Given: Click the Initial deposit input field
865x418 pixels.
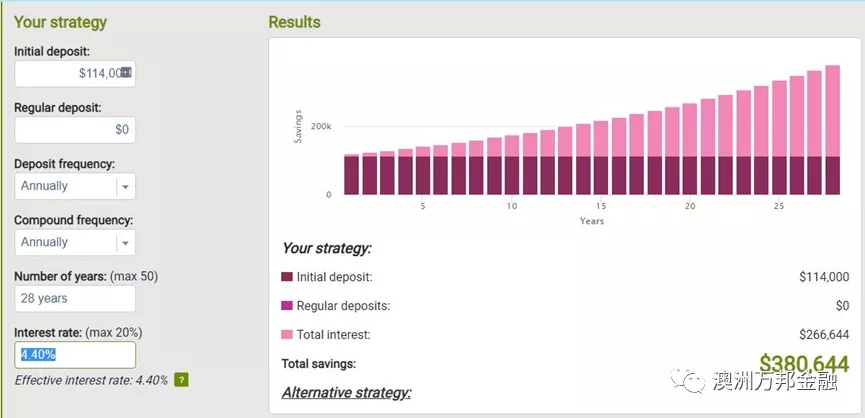Looking at the screenshot, I should [75, 73].
